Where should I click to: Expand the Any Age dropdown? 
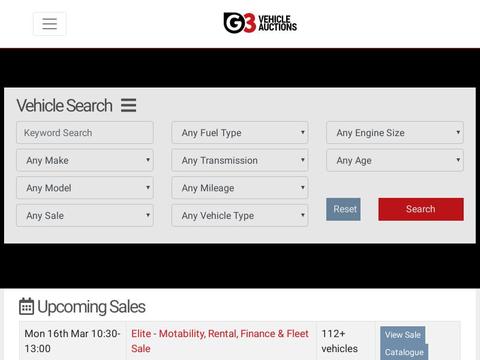point(395,160)
